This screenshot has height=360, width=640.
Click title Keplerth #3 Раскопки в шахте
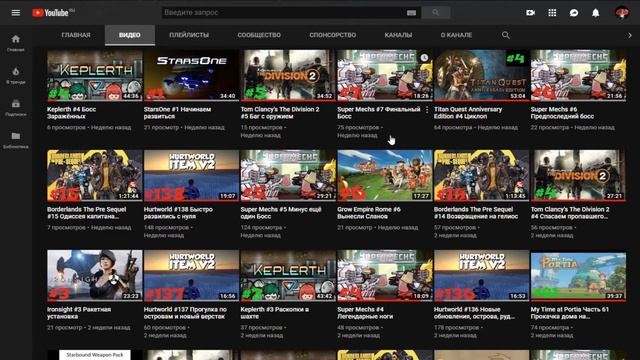click(275, 313)
